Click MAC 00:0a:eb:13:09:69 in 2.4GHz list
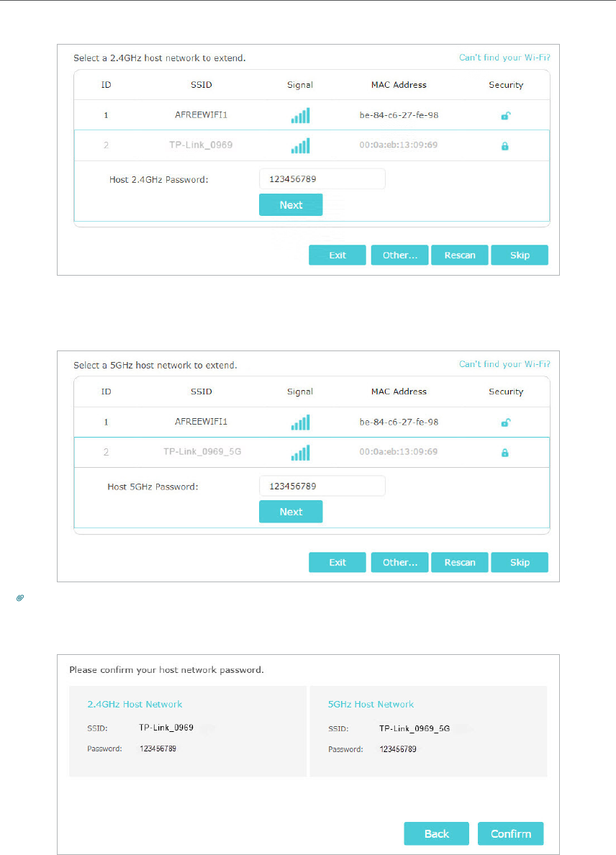This screenshot has width=616, height=855. tap(399, 145)
